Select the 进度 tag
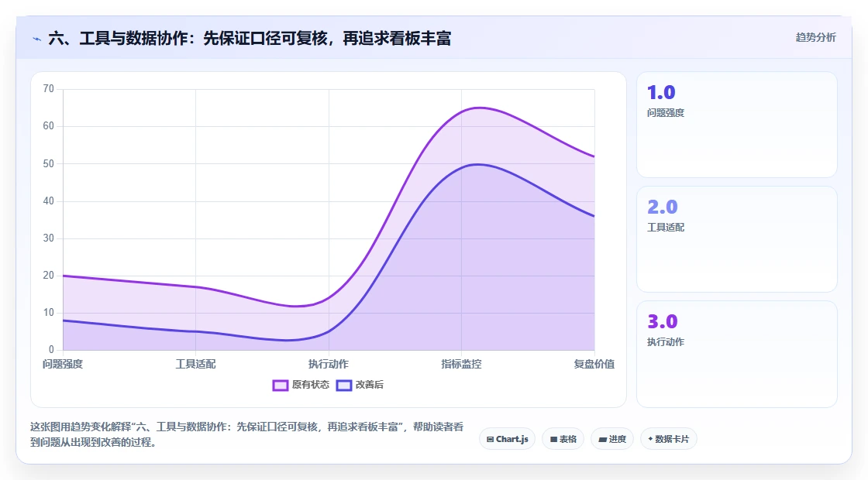Image resolution: width=868 pixels, height=480 pixels. (612, 439)
